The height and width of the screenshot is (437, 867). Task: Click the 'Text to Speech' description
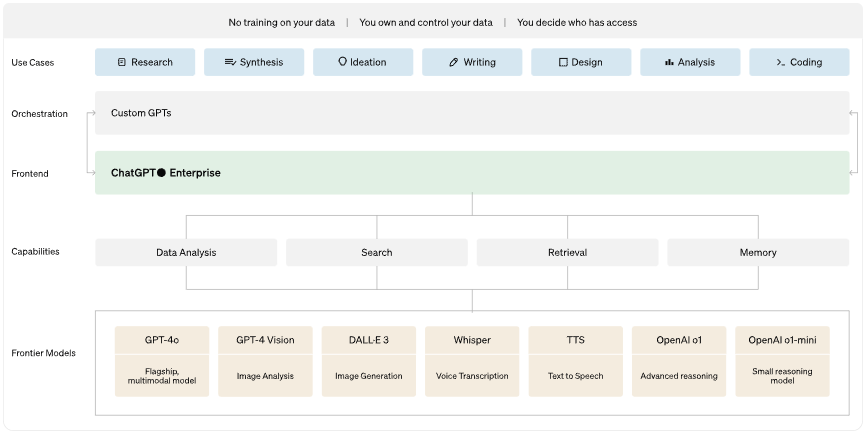tap(576, 376)
